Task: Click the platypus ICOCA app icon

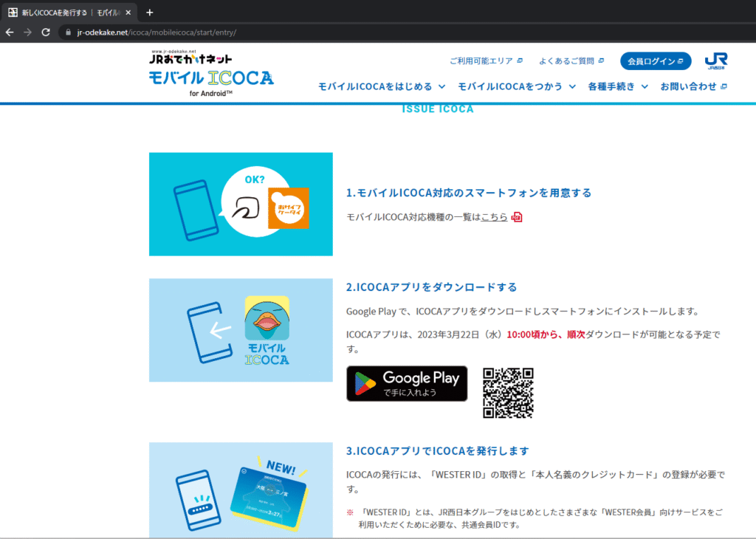Action: pos(267,318)
